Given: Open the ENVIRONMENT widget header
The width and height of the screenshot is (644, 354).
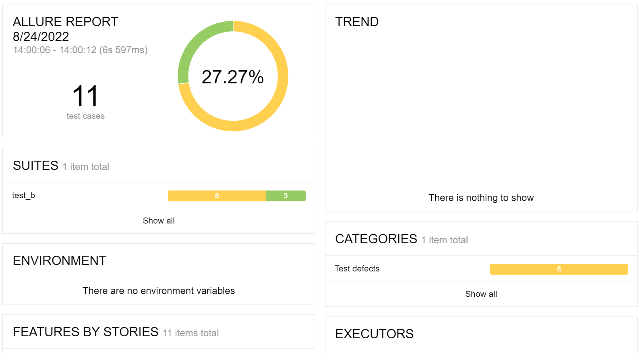Looking at the screenshot, I should [59, 261].
